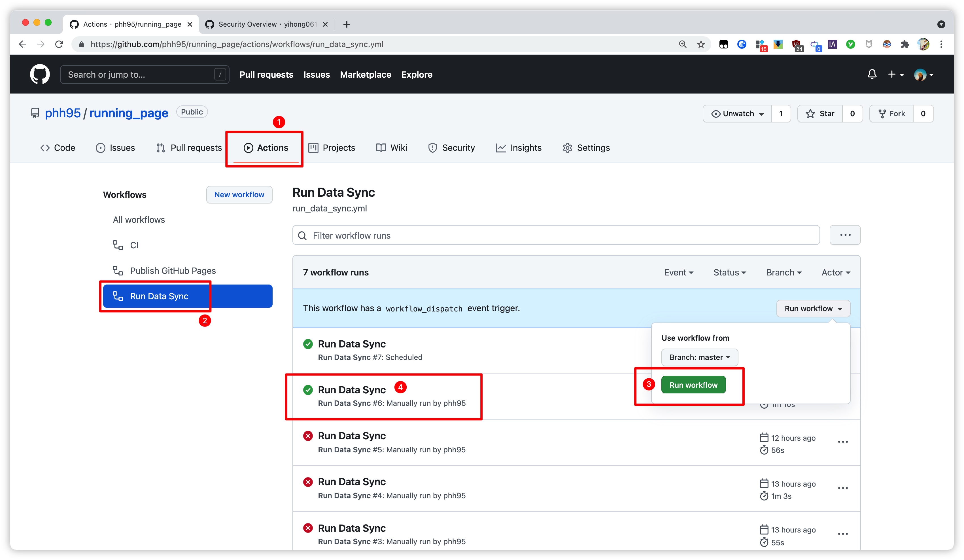Image resolution: width=964 pixels, height=560 pixels.
Task: Click the browser zoom magnifier icon
Action: click(683, 44)
